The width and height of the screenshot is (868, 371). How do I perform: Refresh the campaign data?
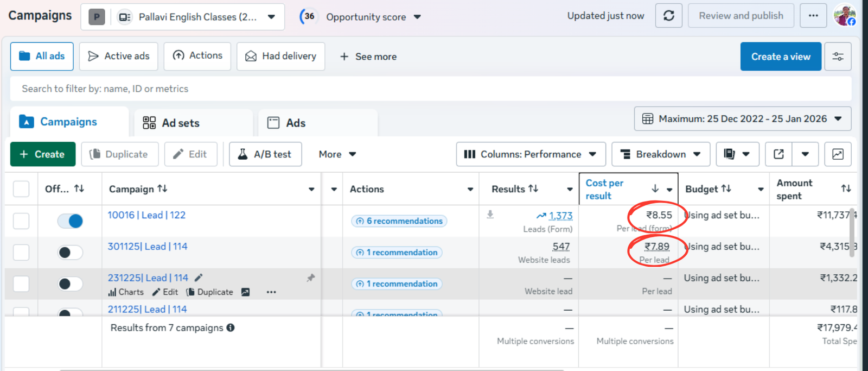(x=668, y=16)
